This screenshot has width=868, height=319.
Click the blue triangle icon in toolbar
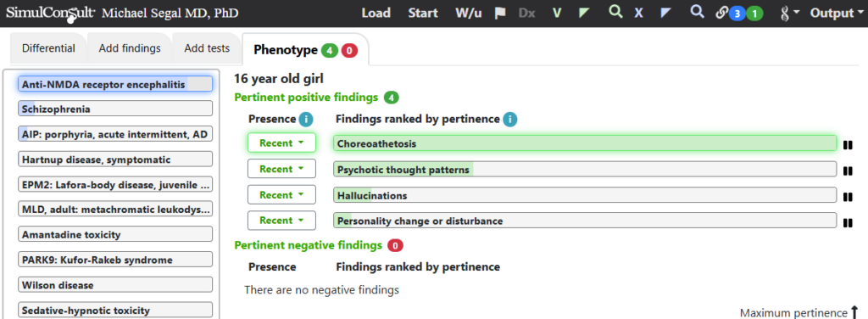tap(666, 14)
